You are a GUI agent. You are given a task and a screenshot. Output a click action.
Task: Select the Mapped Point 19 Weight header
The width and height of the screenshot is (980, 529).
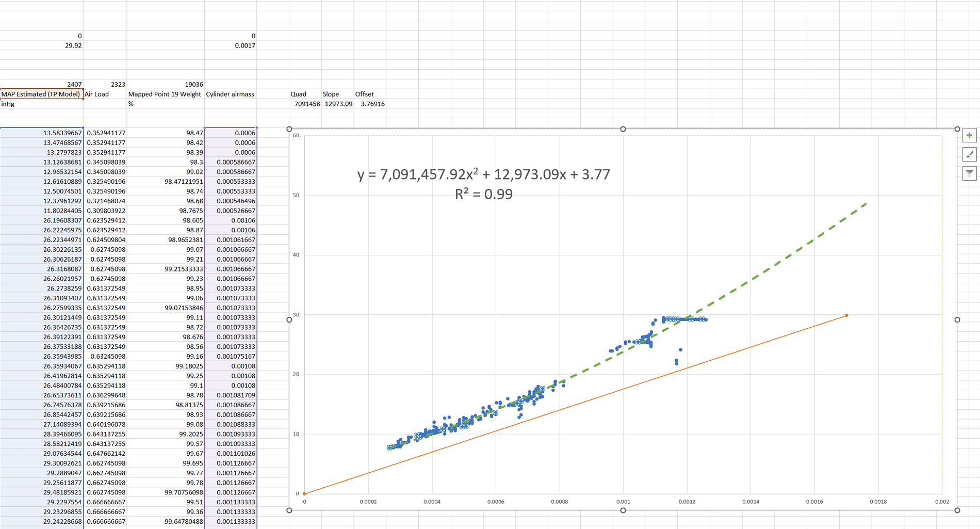[x=166, y=94]
